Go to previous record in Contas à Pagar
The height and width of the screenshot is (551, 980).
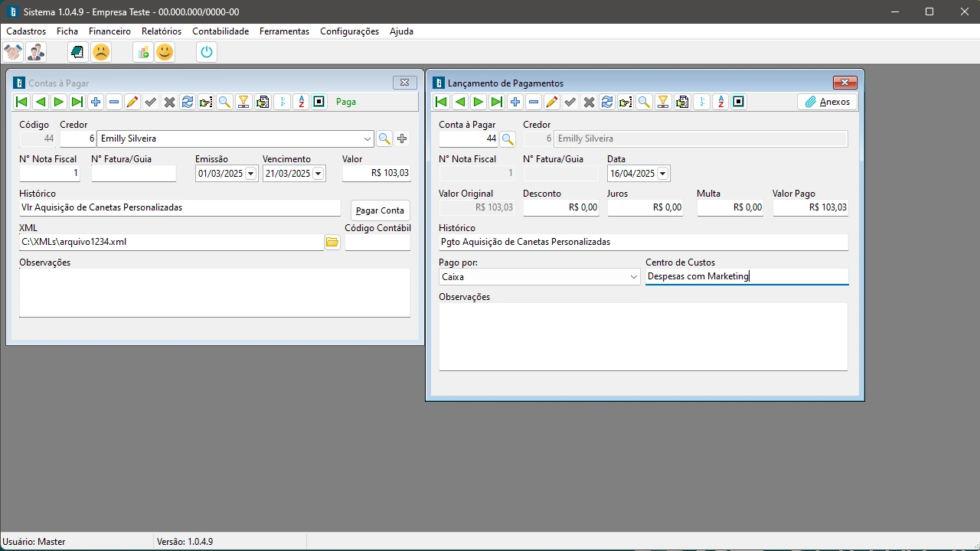pyautogui.click(x=40, y=102)
